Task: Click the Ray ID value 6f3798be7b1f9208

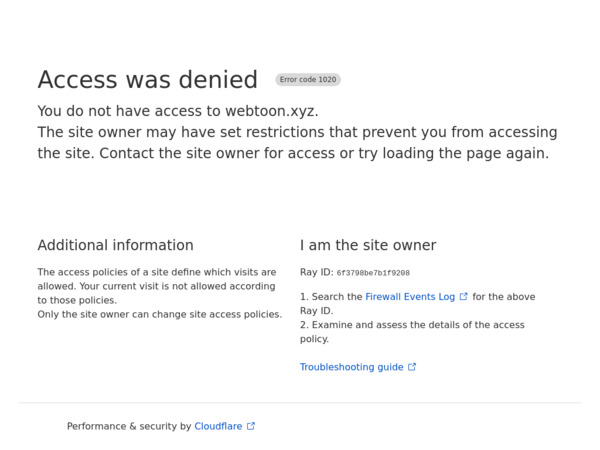Action: click(x=373, y=273)
